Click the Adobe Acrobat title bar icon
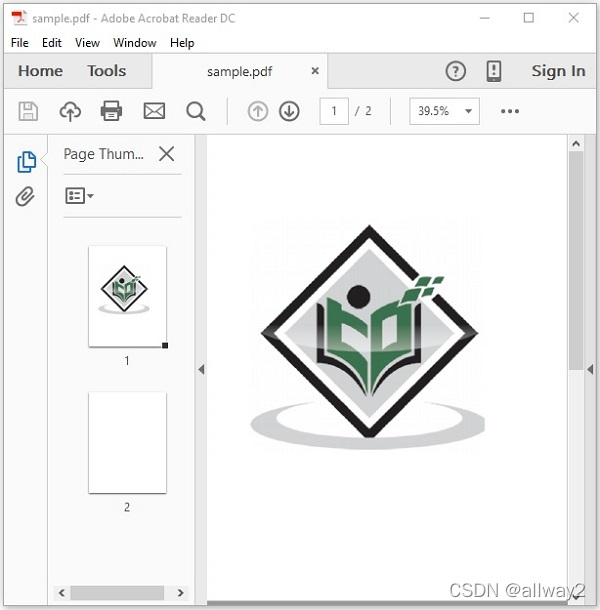Screen dimensions: 600x610 click(19, 18)
